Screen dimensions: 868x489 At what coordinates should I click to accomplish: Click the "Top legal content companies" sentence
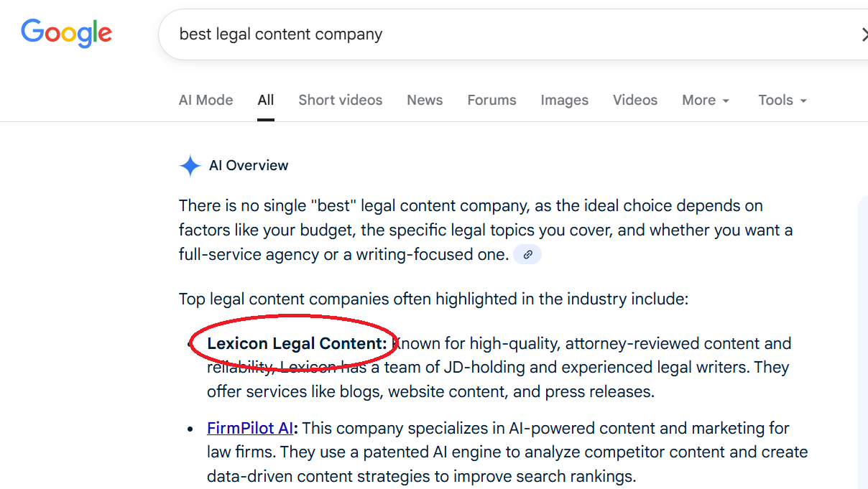433,299
